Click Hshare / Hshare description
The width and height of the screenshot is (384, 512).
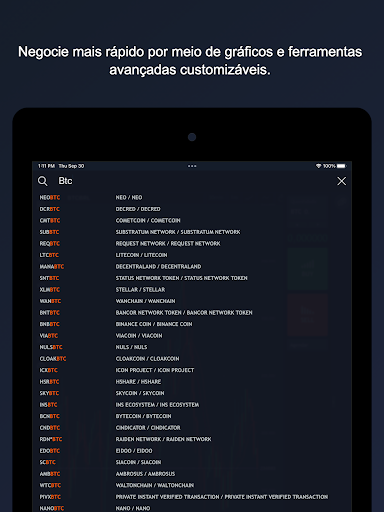click(x=138, y=382)
